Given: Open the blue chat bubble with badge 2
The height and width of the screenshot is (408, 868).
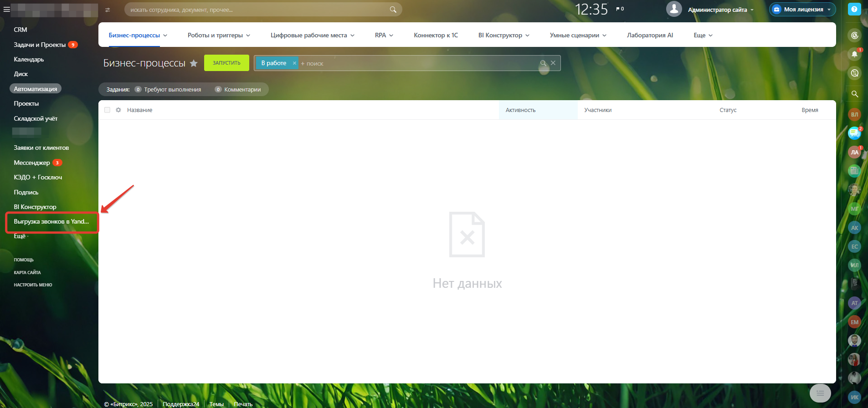Looking at the screenshot, I should [854, 133].
